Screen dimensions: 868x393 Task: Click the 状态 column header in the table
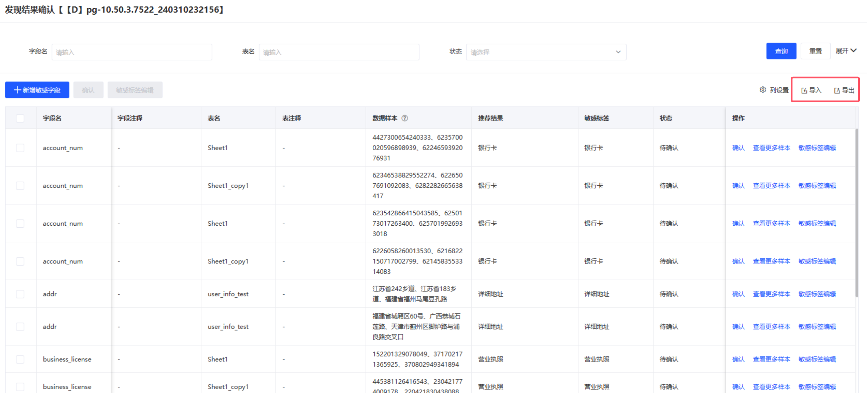(666, 118)
